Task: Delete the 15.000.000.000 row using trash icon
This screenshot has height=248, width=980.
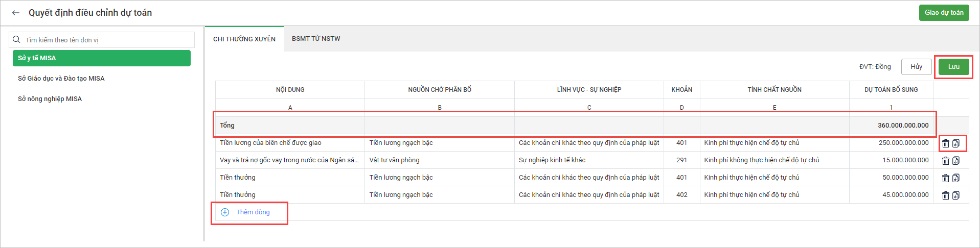Action: pos(945,161)
